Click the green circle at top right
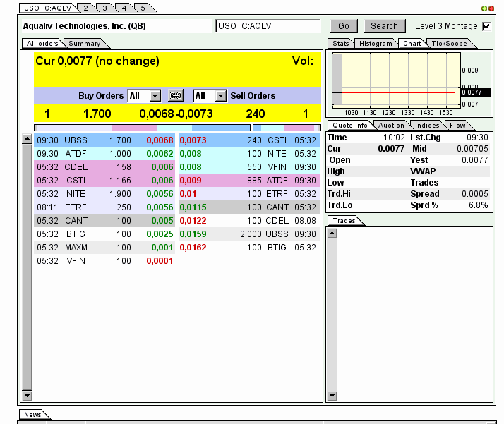Viewport: 504px width, 424px height. pos(484,8)
